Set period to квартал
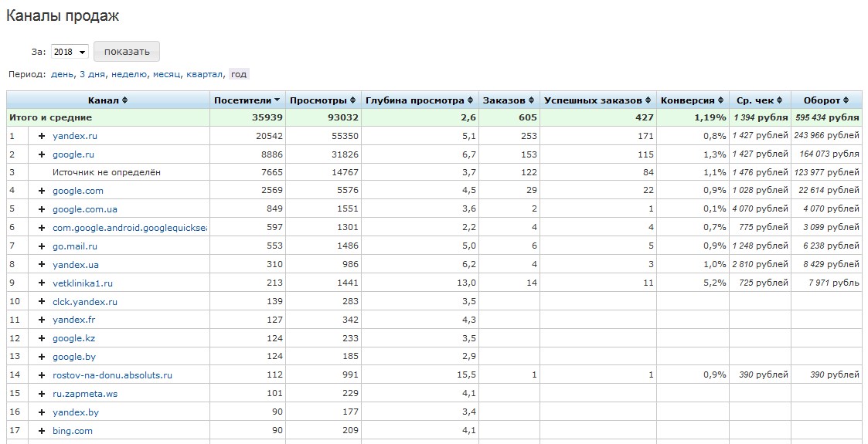868x444 pixels. coord(205,74)
